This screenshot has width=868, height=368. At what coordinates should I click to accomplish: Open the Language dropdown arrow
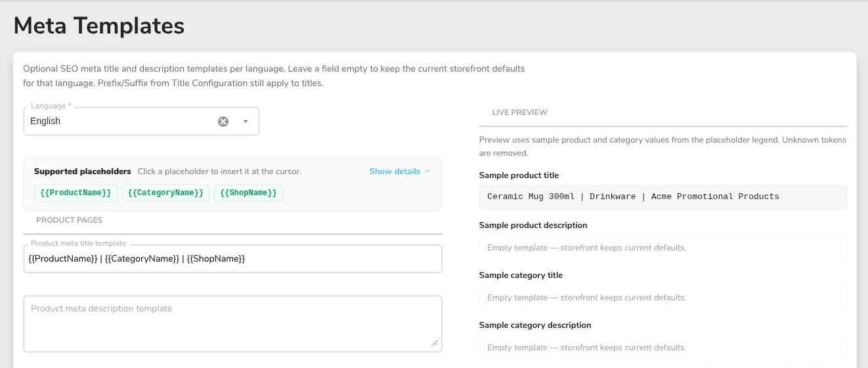246,122
